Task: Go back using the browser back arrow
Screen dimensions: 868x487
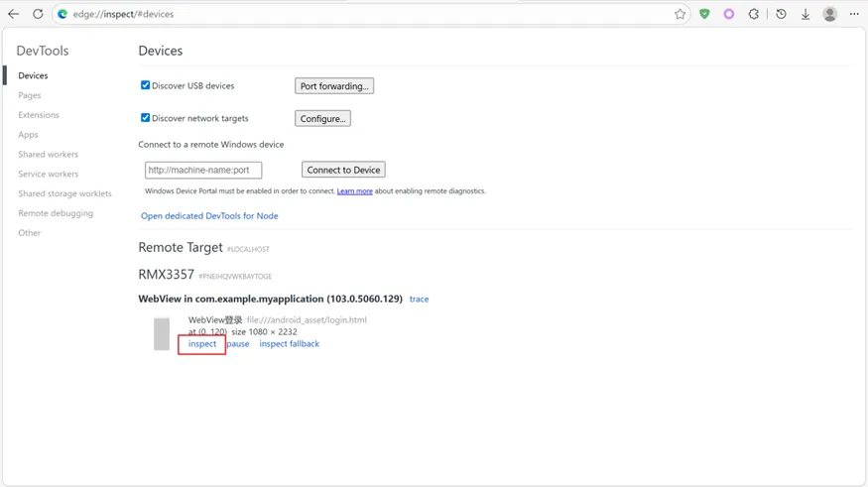Action: click(13, 14)
